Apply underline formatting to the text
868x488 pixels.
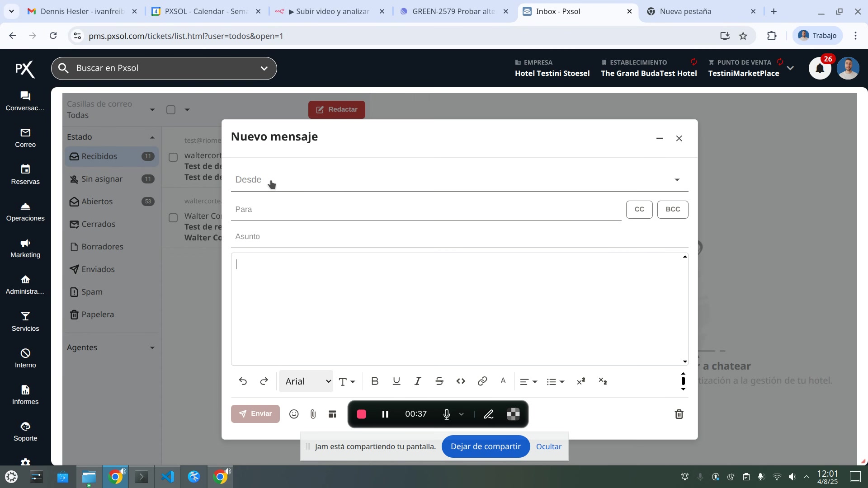point(396,381)
